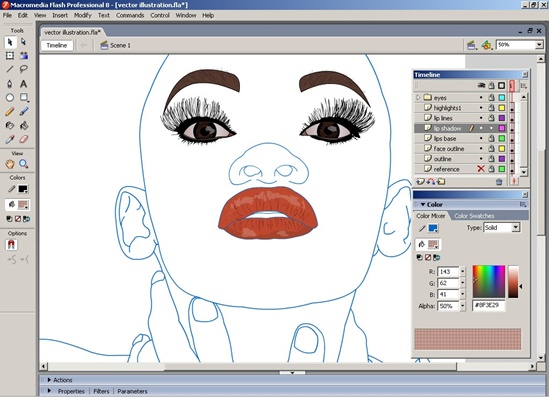
Task: Select the Eraser tool
Action: click(23, 139)
